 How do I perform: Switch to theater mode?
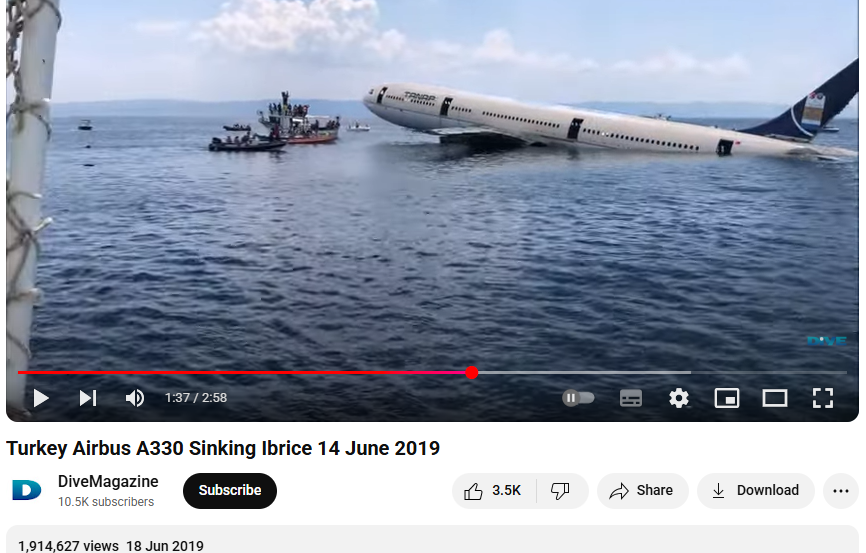(x=775, y=398)
